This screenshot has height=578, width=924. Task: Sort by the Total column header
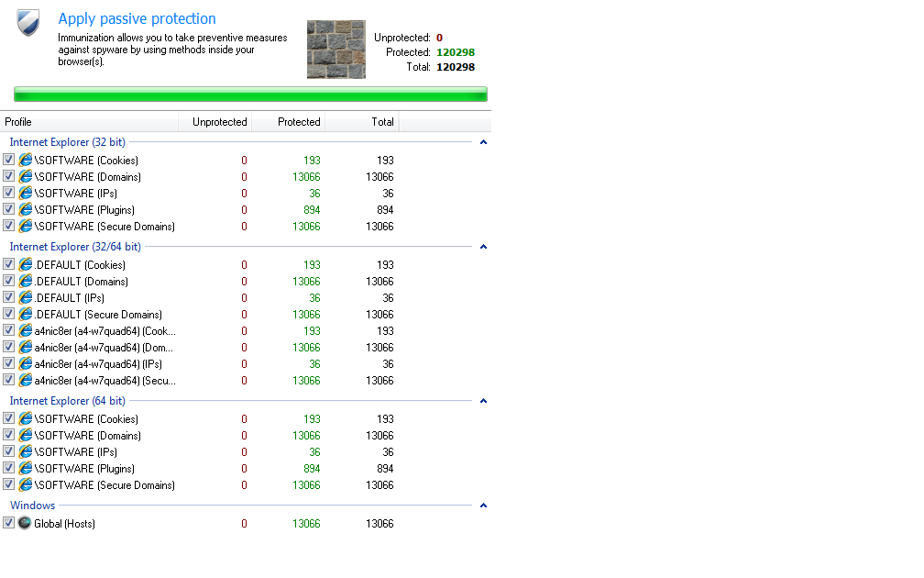(362, 122)
